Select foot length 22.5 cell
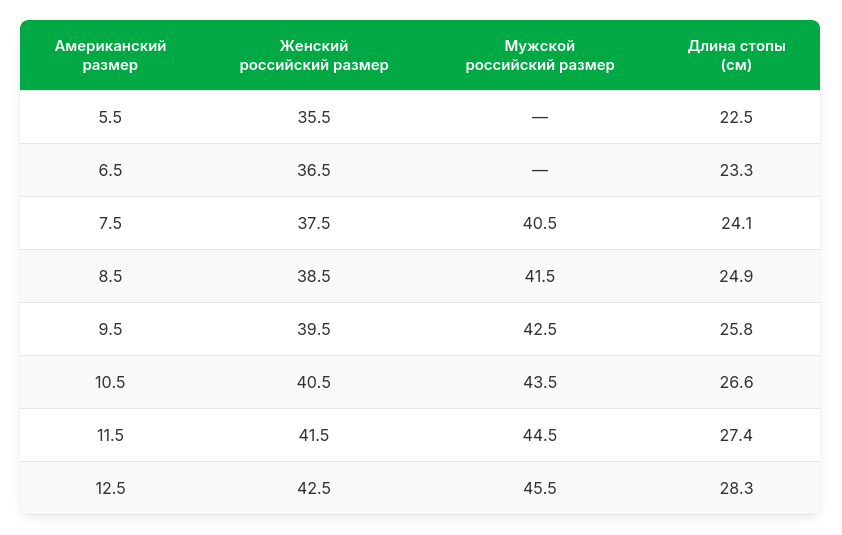This screenshot has width=842, height=535. click(x=736, y=117)
